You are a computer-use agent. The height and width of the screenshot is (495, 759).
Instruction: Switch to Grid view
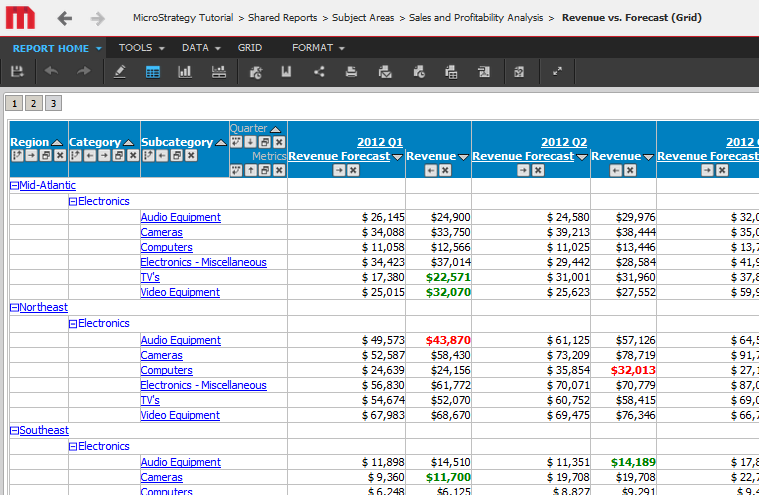coord(153,72)
